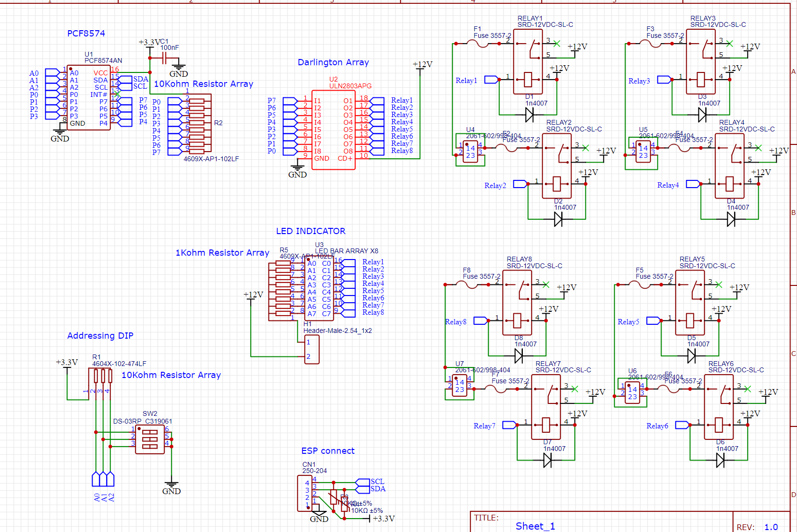Screen dimensions: 797x532
Task: Click the CN1 250-204 connector symbol
Action: (305, 493)
